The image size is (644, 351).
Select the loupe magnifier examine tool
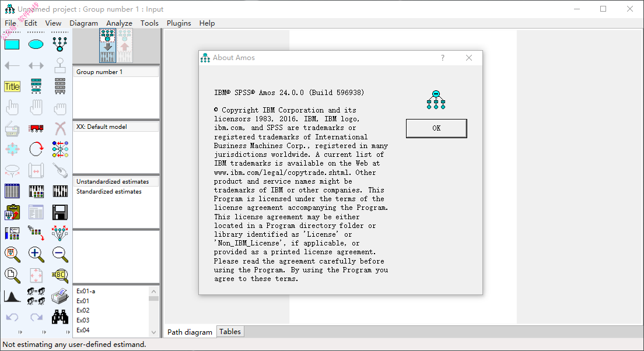(60, 275)
